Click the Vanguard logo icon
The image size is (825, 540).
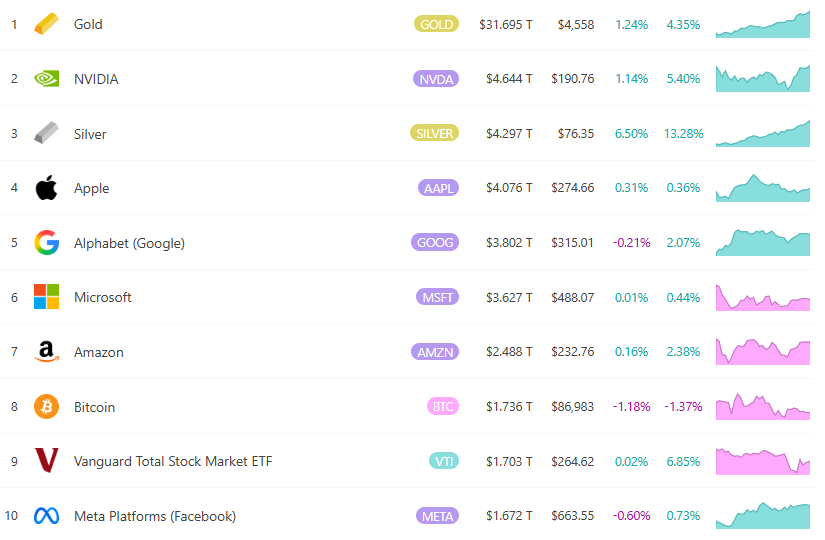pos(46,461)
